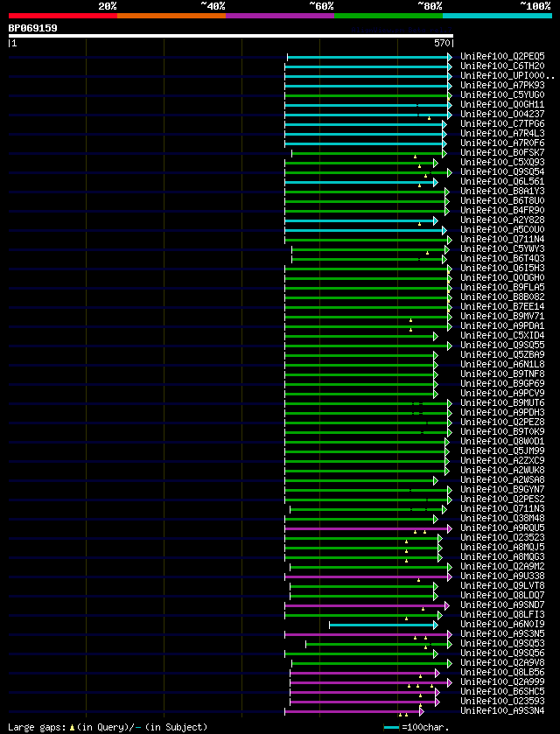
Task: Click hit label UniRef100_B9MV71
Action: (502, 316)
